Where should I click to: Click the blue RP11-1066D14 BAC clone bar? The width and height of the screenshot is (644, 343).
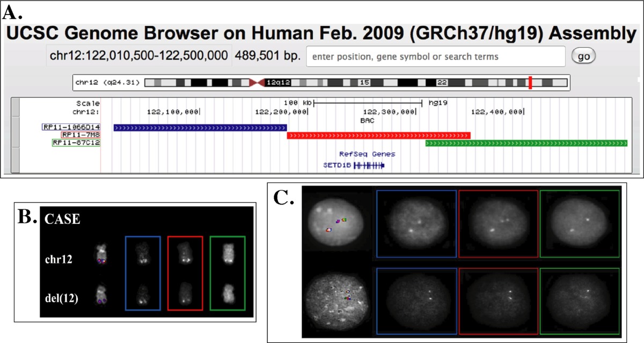click(x=200, y=128)
